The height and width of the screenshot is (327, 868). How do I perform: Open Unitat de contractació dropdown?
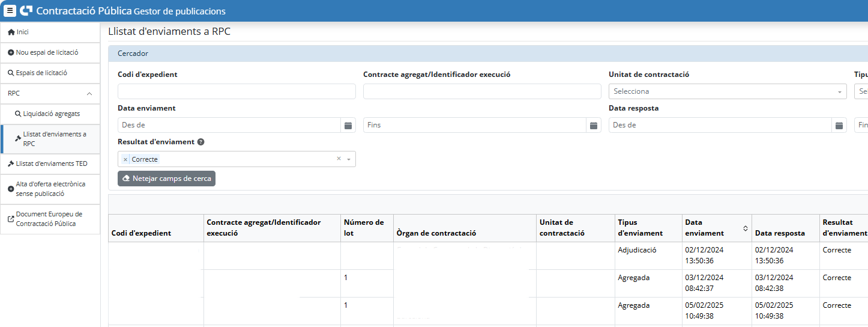[727, 91]
